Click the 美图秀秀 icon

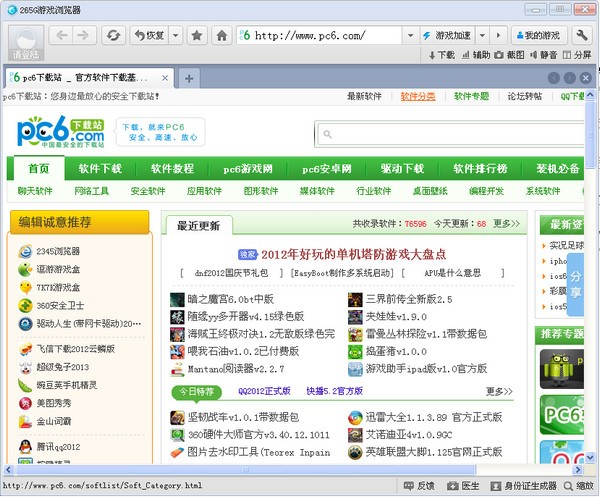coord(25,403)
